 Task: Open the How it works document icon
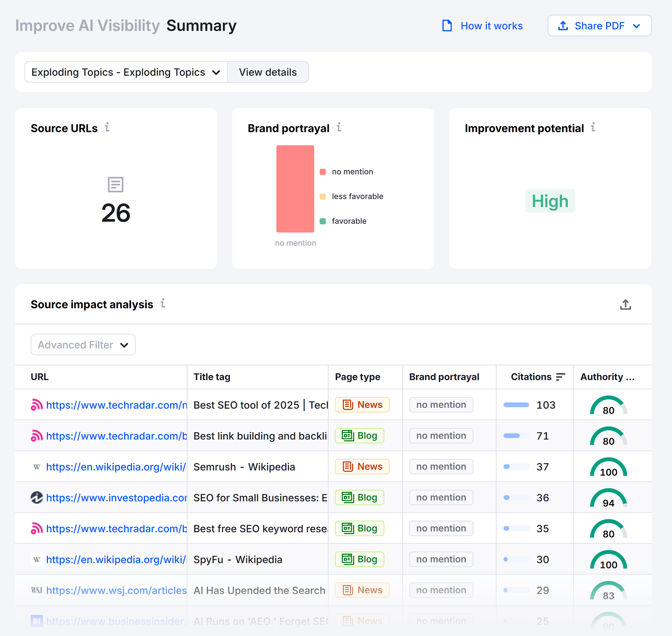pyautogui.click(x=447, y=26)
